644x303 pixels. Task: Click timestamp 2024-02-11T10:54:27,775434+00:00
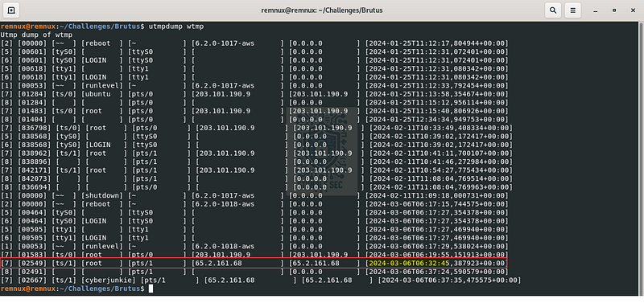[440, 170]
